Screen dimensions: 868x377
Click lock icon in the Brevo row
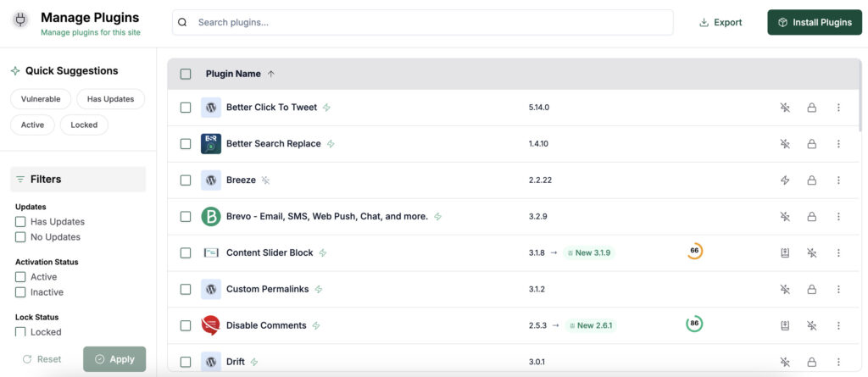point(811,216)
